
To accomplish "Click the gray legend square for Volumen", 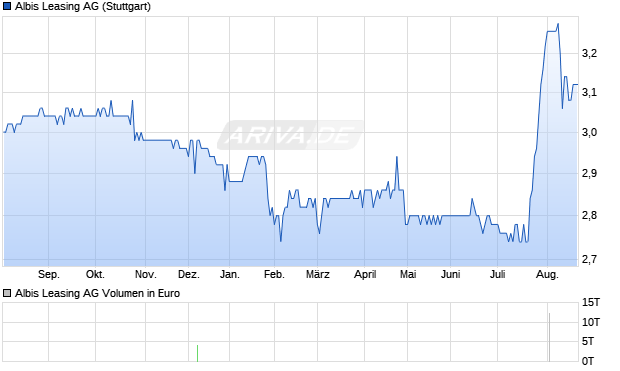I will tap(7, 293).
